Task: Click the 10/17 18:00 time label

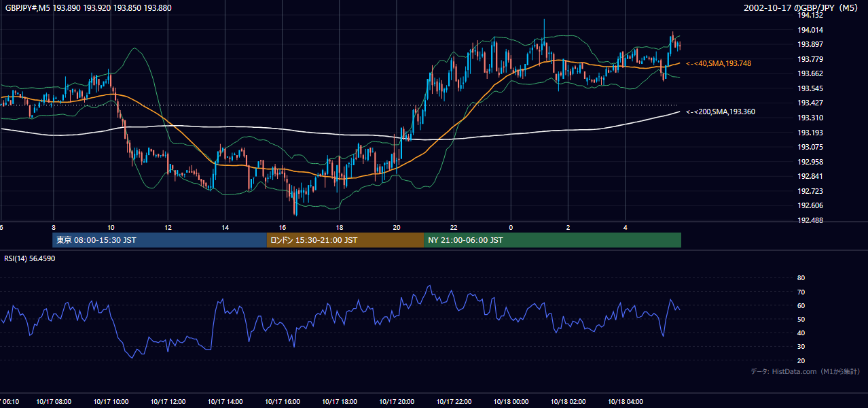Action: 339,402
